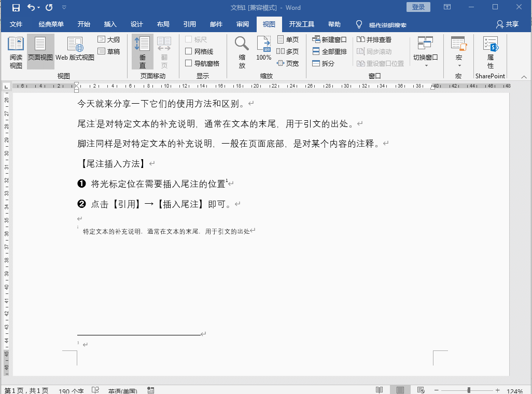Collapse the ribbon with the chevron arrow

[x=524, y=77]
